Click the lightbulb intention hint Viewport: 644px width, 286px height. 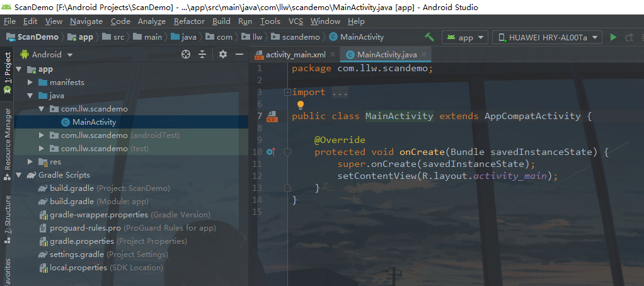[300, 105]
